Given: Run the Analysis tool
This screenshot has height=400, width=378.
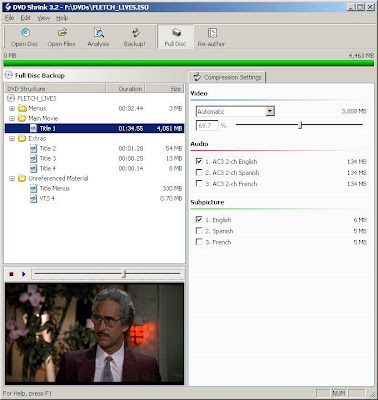Looking at the screenshot, I should click(98, 37).
